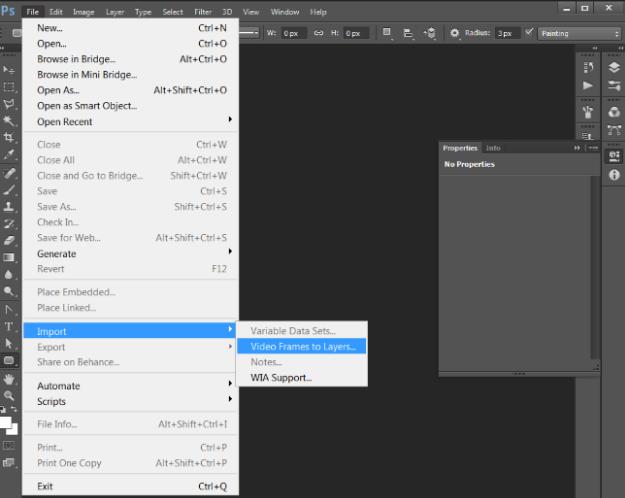This screenshot has width=625, height=498.
Task: Select the Move tool
Action: click(x=8, y=70)
